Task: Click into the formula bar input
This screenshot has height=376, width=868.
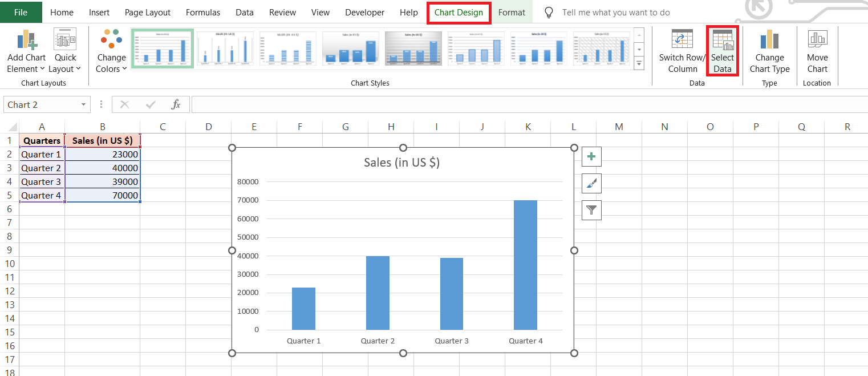Action: [x=529, y=104]
